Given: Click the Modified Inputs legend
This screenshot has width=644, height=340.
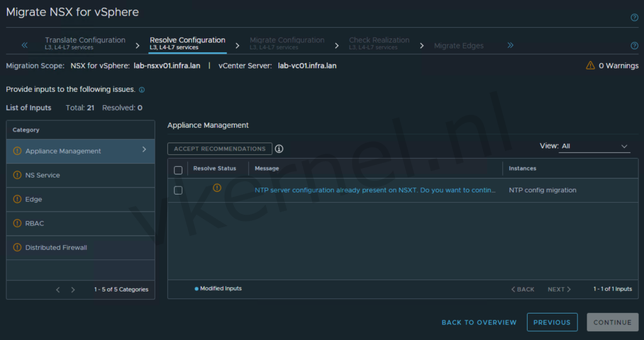Looking at the screenshot, I should point(218,288).
